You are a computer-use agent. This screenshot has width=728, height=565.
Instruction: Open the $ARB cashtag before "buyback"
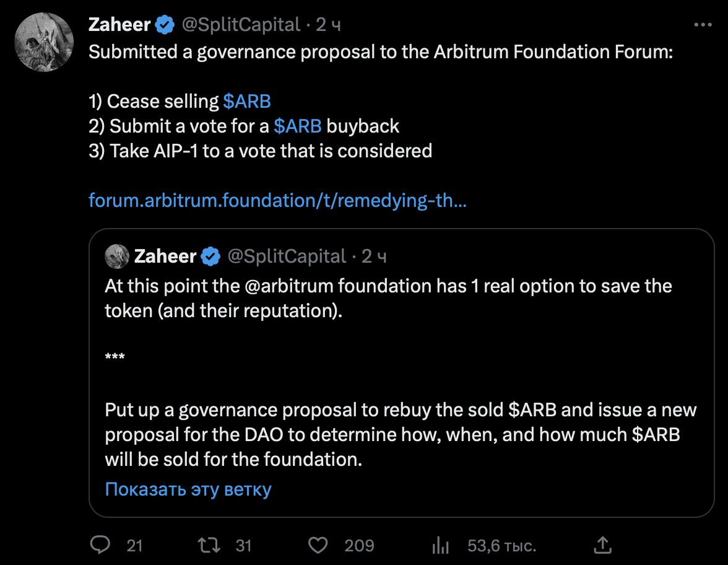(298, 126)
